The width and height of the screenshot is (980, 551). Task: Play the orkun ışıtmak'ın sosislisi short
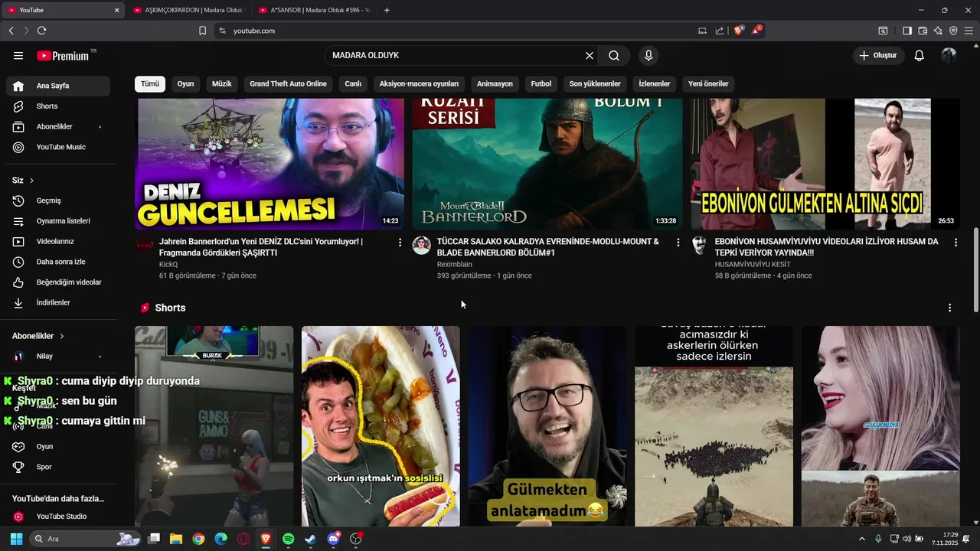(381, 426)
